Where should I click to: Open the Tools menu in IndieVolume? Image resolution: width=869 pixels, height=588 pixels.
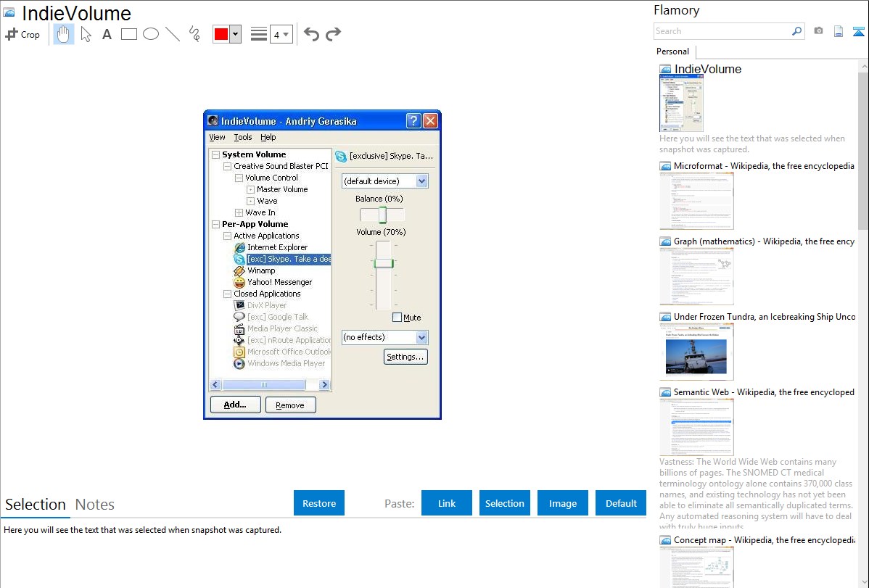pyautogui.click(x=243, y=138)
